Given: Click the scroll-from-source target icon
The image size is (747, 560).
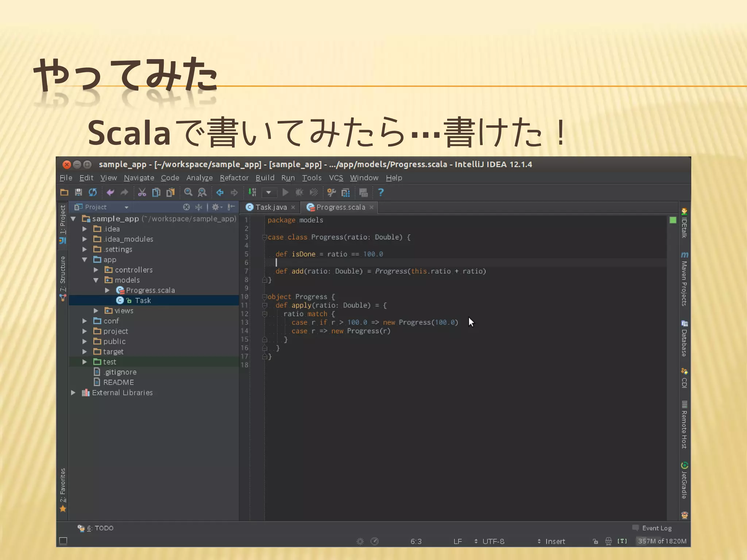Looking at the screenshot, I should (x=186, y=207).
